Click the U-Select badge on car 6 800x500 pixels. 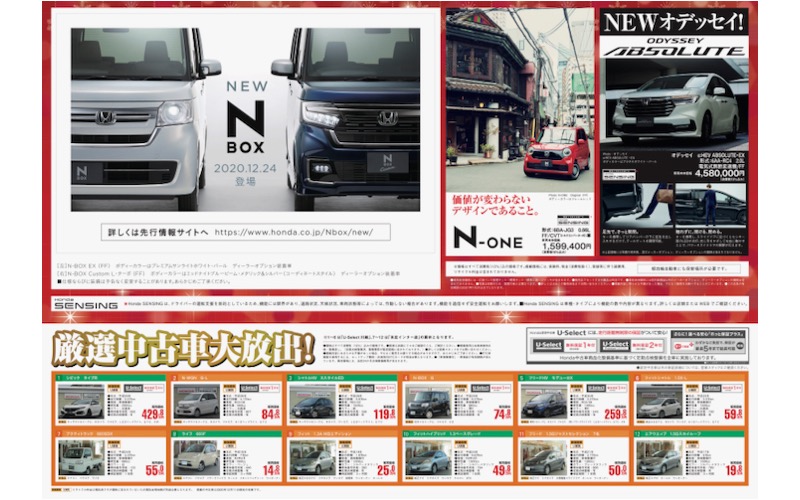[x=712, y=388]
